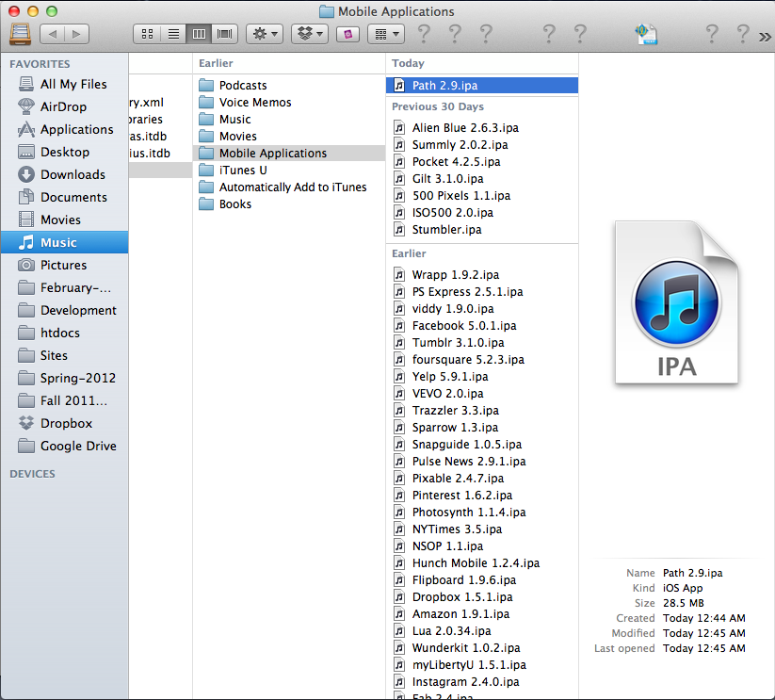Switch to icon view
Image resolution: width=775 pixels, height=700 pixels.
tap(147, 34)
